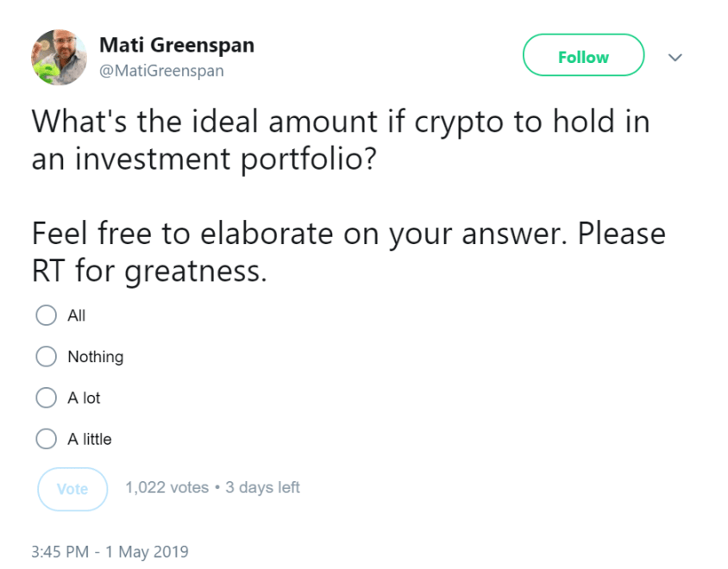This screenshot has width=728, height=569.
Task: Open the Mati Greenspan display name link
Action: (x=177, y=45)
